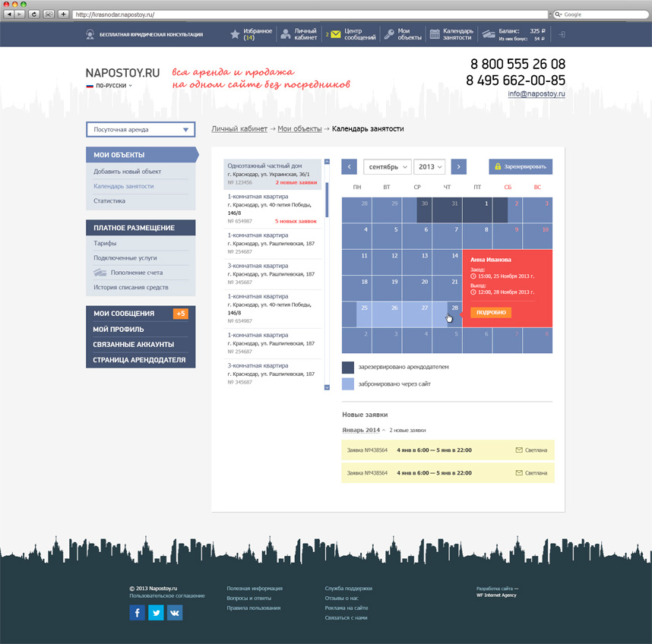Click the free legal consultation headset icon
Screen dimensions: 652x644
[90, 34]
